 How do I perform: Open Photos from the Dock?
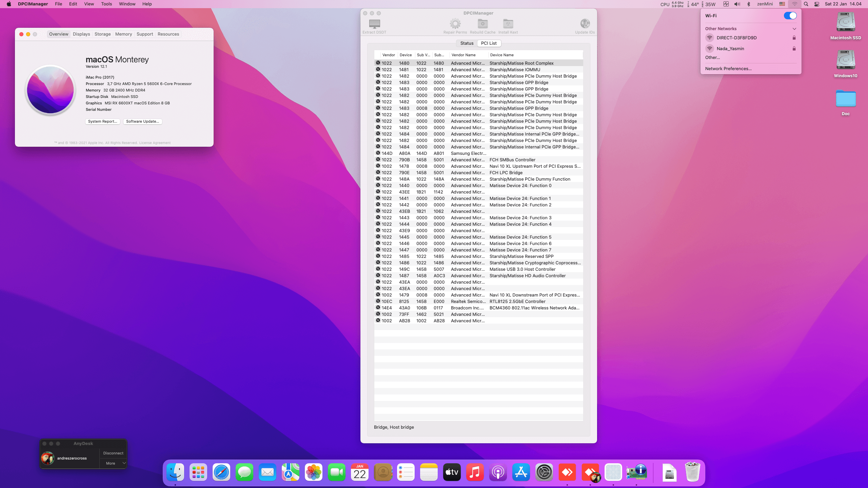(314, 472)
